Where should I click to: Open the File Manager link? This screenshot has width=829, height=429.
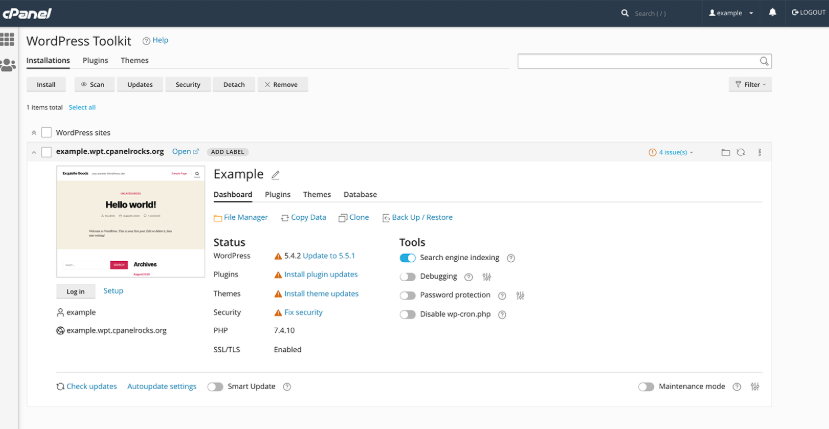(241, 217)
